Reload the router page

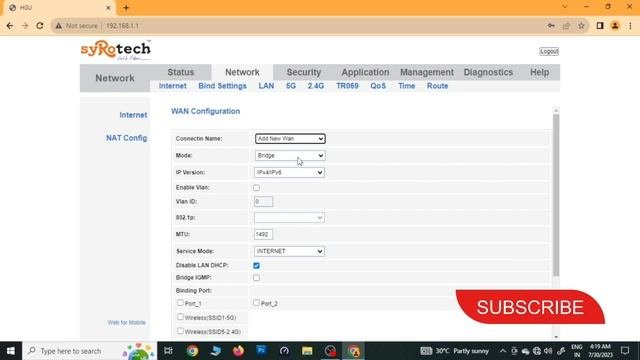point(40,26)
